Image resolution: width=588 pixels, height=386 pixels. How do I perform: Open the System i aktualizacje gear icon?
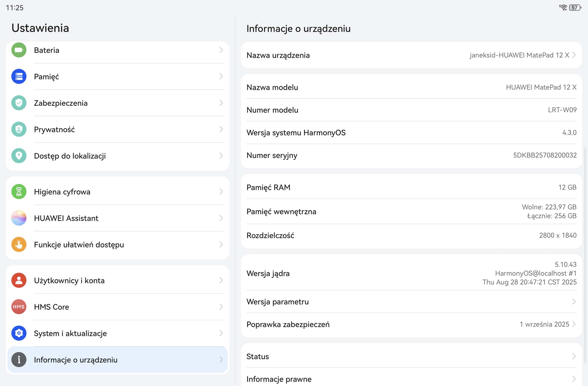point(19,333)
